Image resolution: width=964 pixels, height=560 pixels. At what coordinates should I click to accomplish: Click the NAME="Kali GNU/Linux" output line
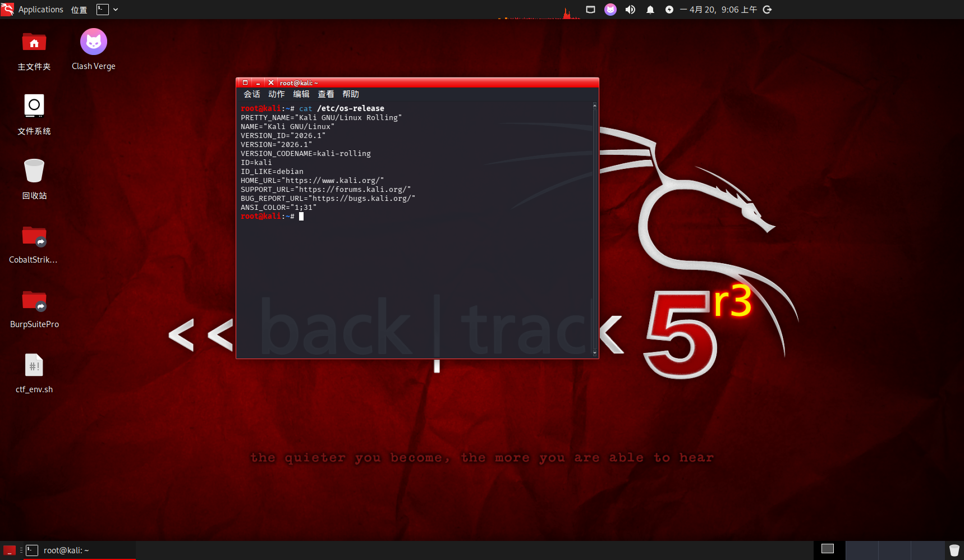point(288,127)
